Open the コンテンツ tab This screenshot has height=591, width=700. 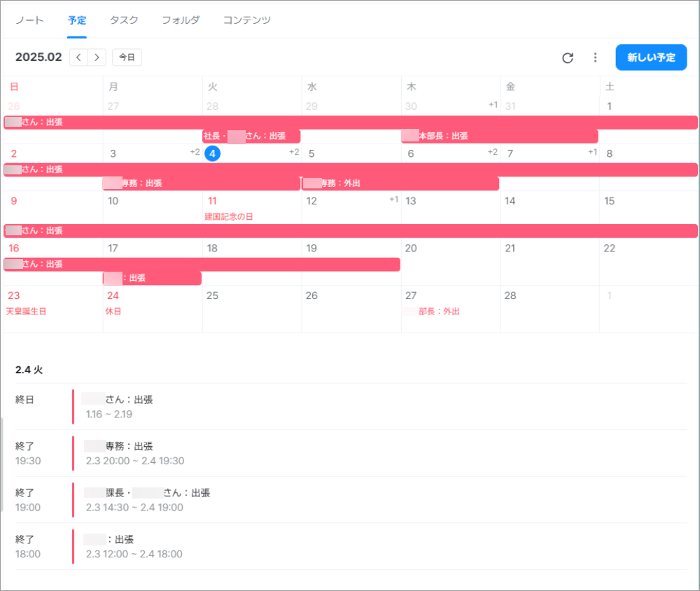point(246,20)
